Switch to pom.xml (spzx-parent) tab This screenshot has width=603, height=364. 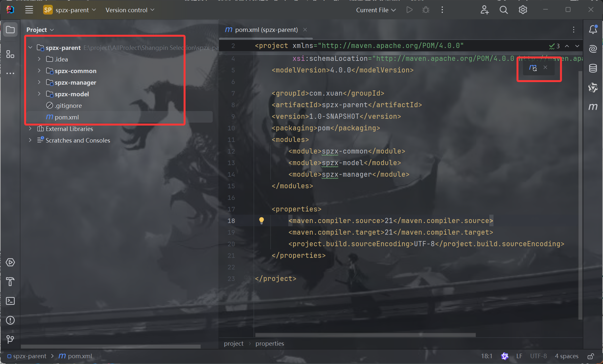click(x=266, y=30)
